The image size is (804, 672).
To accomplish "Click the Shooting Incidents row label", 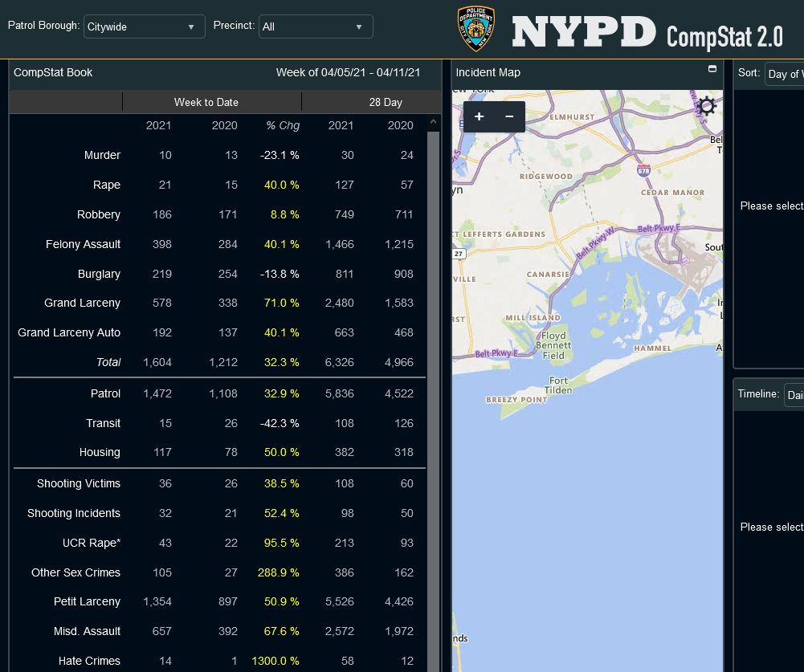I will pyautogui.click(x=74, y=513).
